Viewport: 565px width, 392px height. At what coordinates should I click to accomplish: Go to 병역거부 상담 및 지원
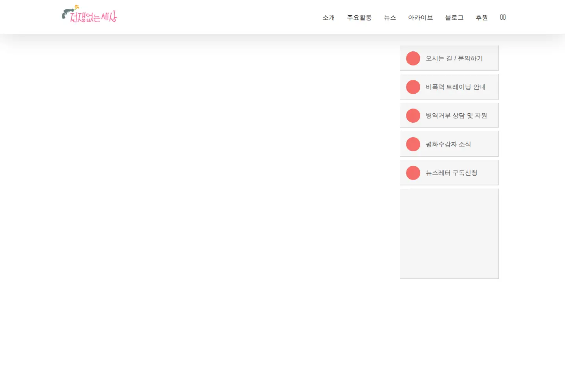pyautogui.click(x=449, y=116)
